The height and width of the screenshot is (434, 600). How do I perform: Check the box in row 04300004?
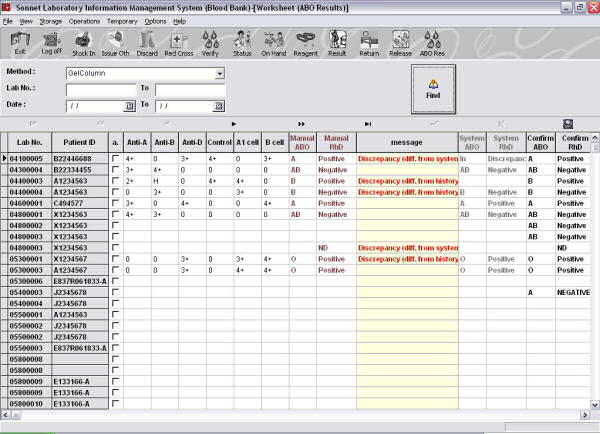pos(115,170)
